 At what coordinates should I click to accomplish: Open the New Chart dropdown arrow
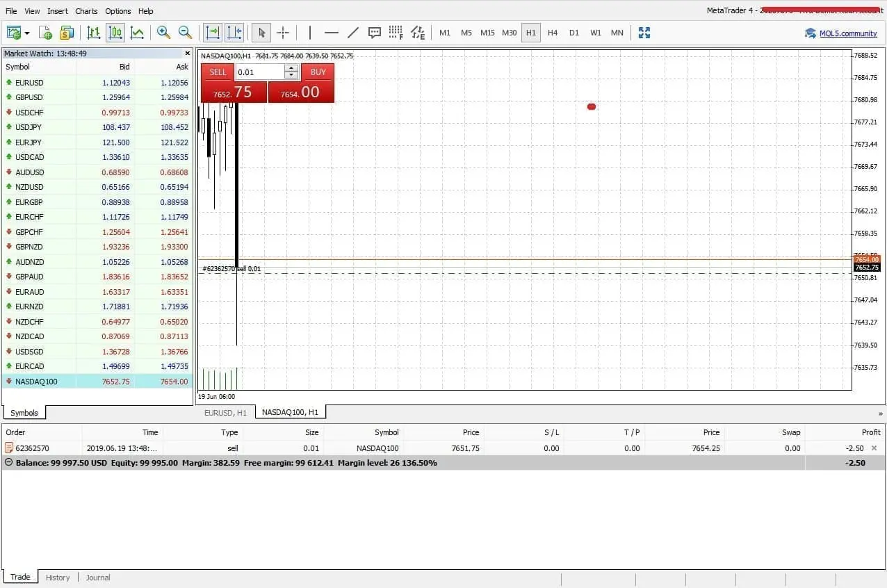[25, 33]
